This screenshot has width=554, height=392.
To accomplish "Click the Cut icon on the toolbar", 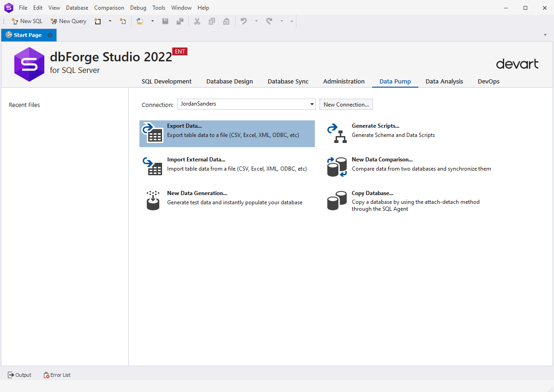I will [x=197, y=21].
